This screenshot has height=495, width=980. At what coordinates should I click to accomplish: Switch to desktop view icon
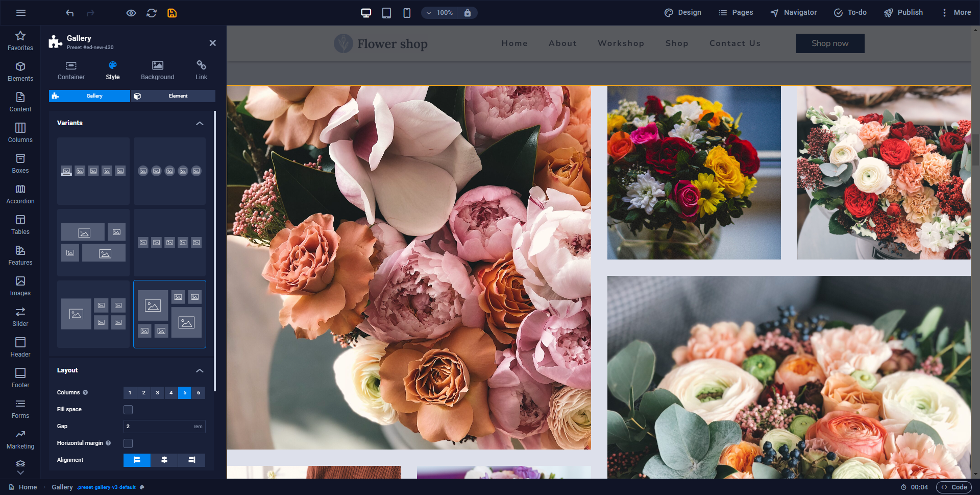366,13
